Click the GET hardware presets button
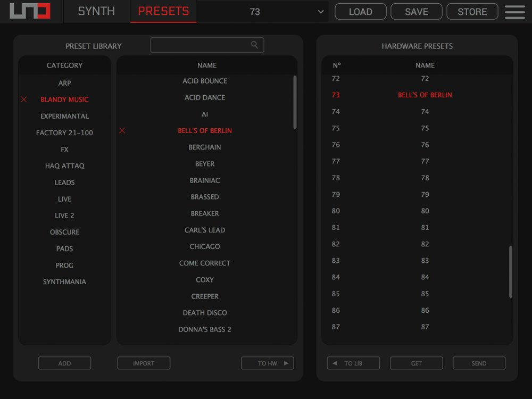The width and height of the screenshot is (532, 399). [416, 363]
